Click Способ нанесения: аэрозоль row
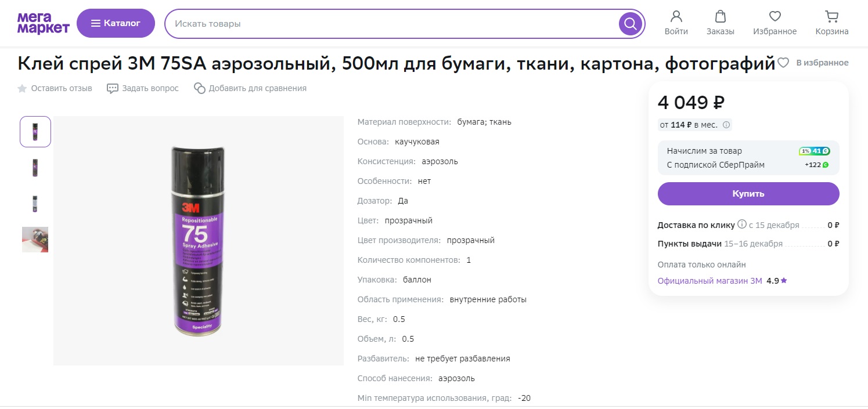This screenshot has height=409, width=868. coord(416,378)
